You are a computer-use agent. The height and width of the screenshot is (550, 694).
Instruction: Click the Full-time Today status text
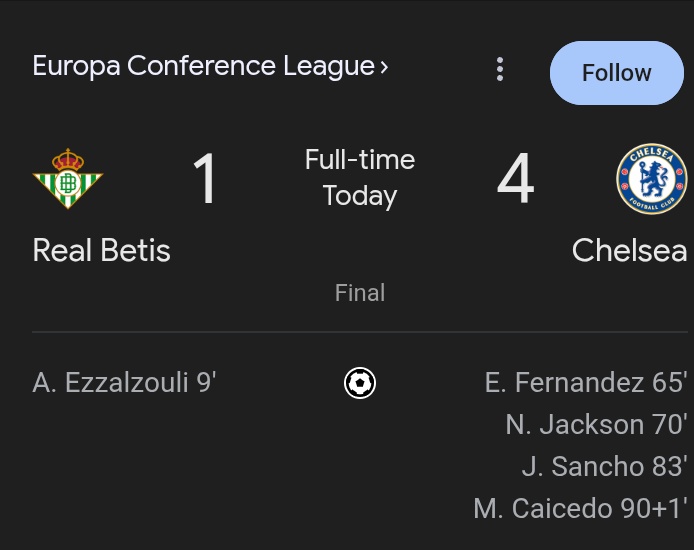[x=360, y=178]
